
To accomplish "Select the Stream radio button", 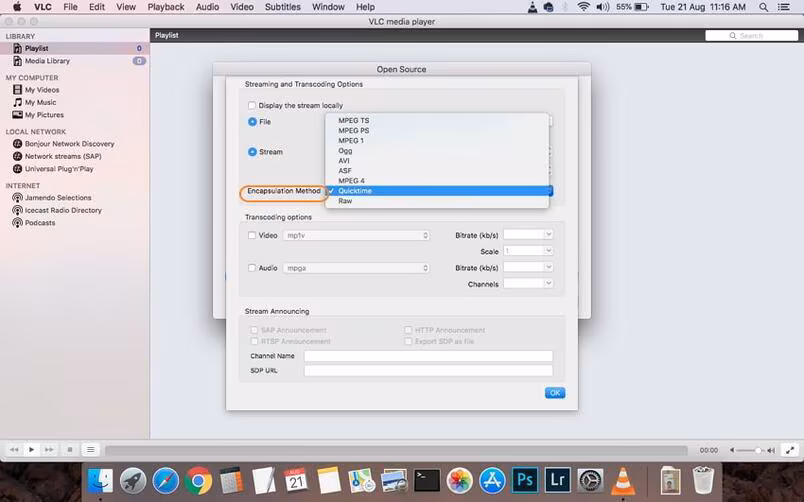I will pyautogui.click(x=252, y=152).
